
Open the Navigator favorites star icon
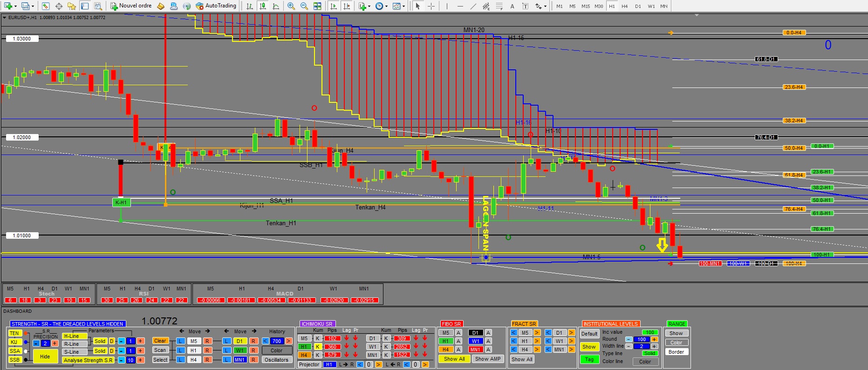[72, 6]
